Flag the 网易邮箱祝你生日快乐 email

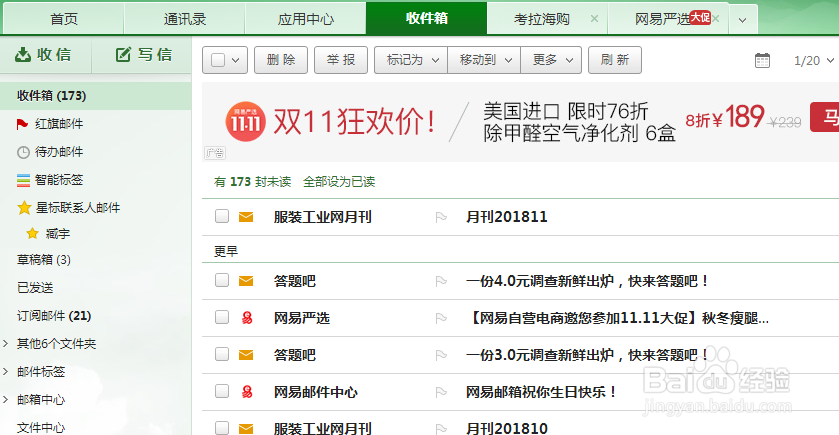click(x=441, y=392)
